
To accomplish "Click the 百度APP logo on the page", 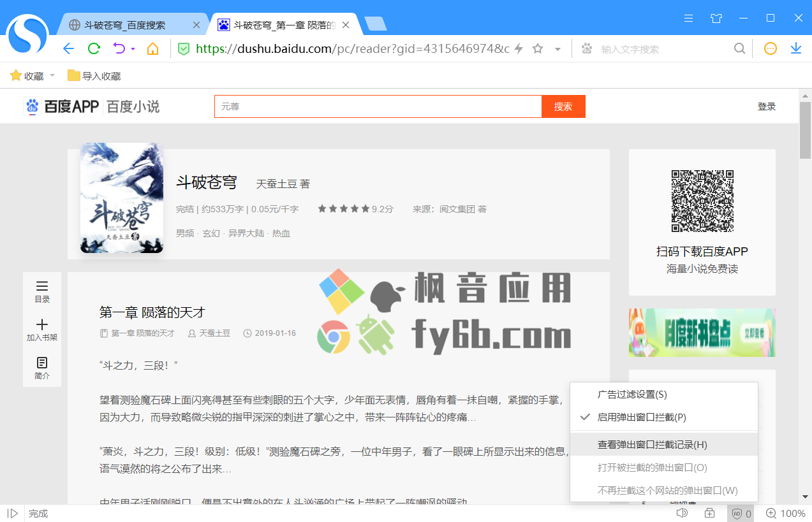I will [61, 106].
